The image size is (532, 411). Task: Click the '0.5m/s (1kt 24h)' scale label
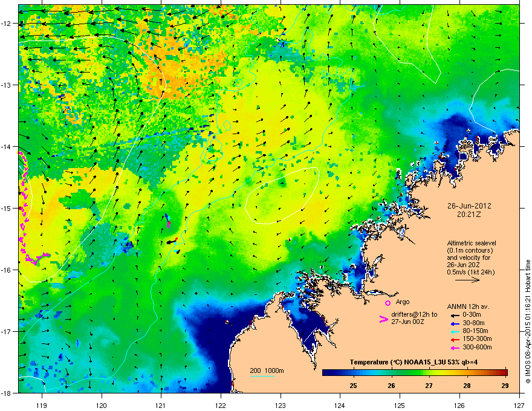470,272
